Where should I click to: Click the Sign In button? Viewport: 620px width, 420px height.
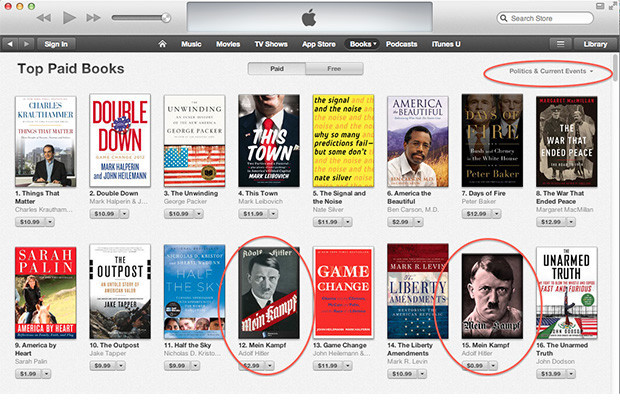(56, 44)
